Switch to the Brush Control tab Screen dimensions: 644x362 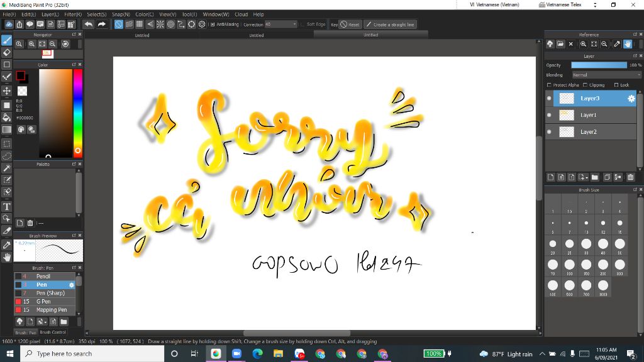coord(53,332)
